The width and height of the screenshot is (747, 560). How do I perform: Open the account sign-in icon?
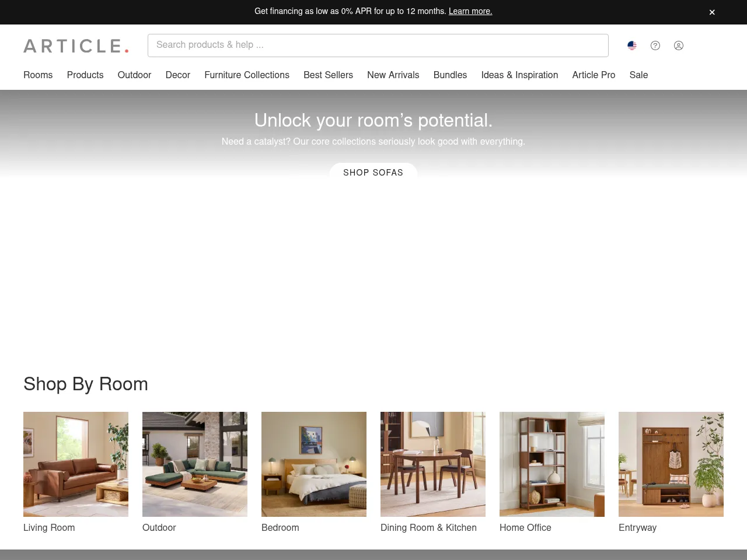click(x=679, y=45)
